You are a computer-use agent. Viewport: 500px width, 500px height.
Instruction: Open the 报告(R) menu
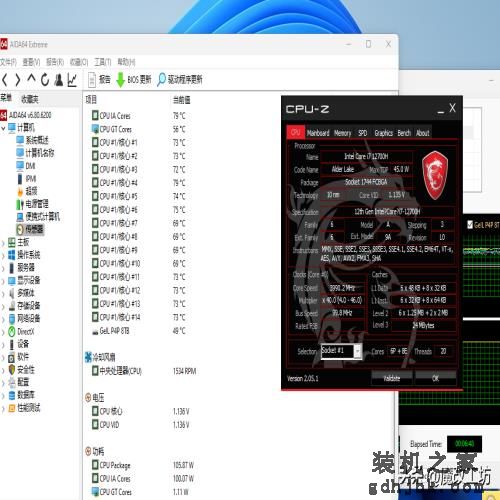55,62
